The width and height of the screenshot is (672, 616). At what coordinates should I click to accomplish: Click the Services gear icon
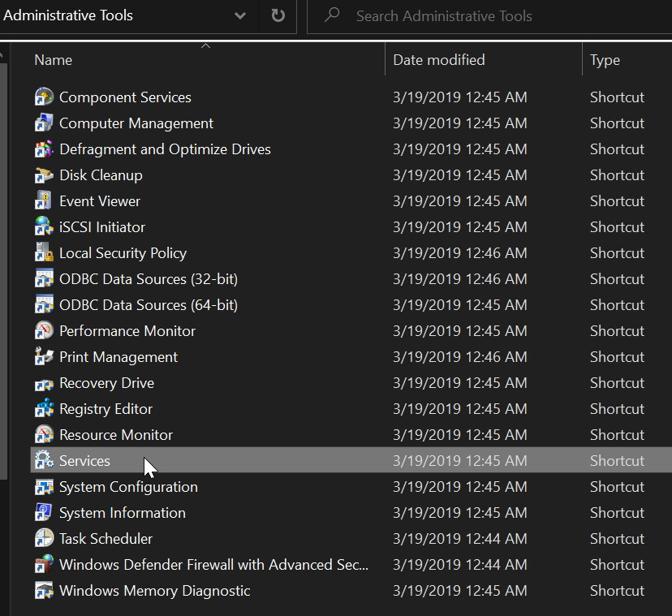44,460
